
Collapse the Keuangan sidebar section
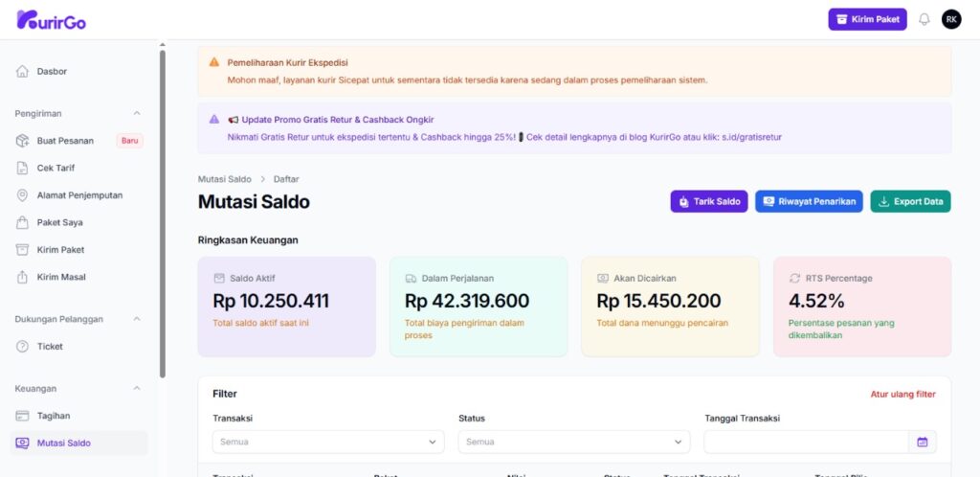(137, 388)
